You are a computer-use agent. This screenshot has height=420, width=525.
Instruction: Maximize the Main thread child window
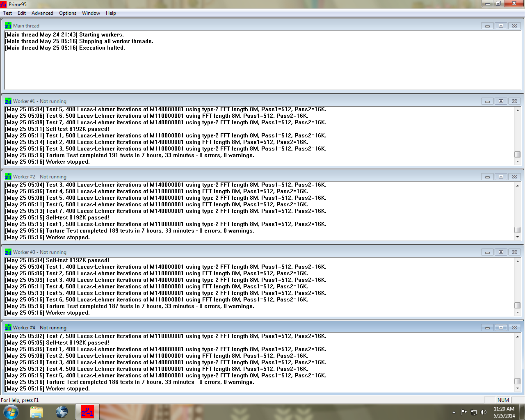pyautogui.click(x=501, y=25)
